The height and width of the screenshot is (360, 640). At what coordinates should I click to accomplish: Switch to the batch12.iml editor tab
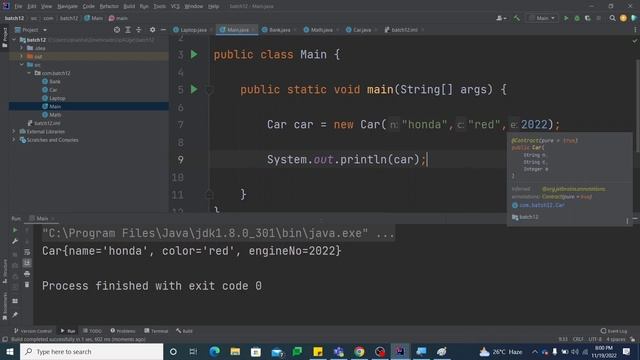[403, 30]
